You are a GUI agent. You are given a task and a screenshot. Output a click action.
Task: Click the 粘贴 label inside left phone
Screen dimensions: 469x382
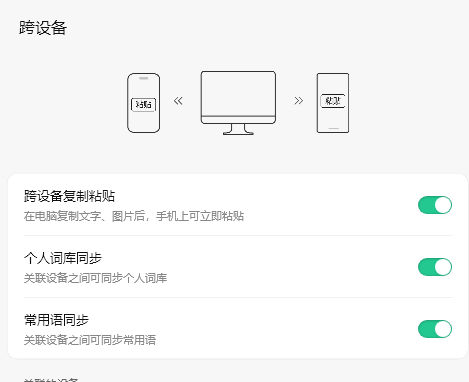coord(144,105)
